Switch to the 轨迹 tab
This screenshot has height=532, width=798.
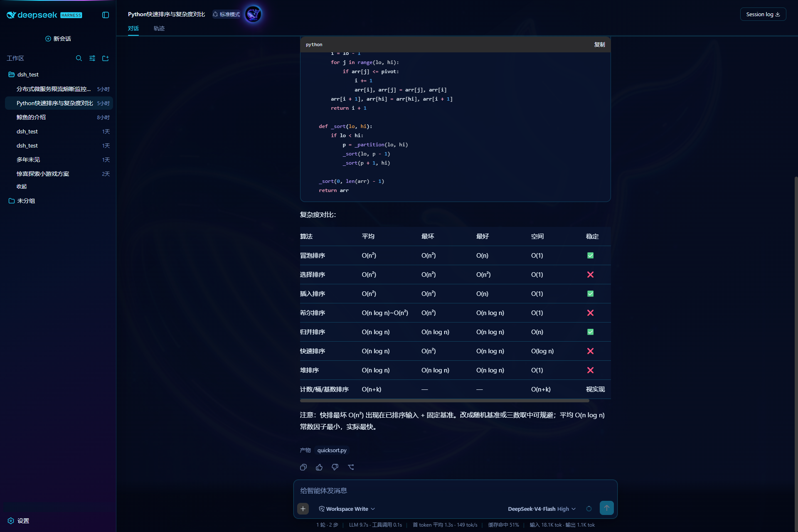[x=159, y=28]
